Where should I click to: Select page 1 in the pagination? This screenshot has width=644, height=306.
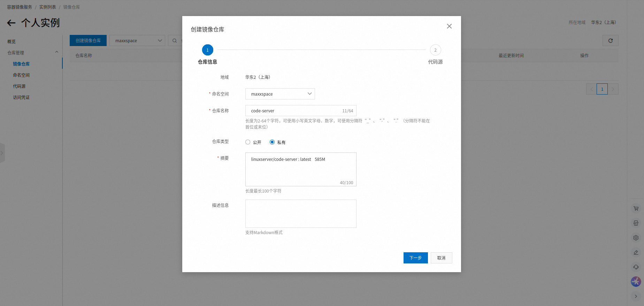[602, 89]
